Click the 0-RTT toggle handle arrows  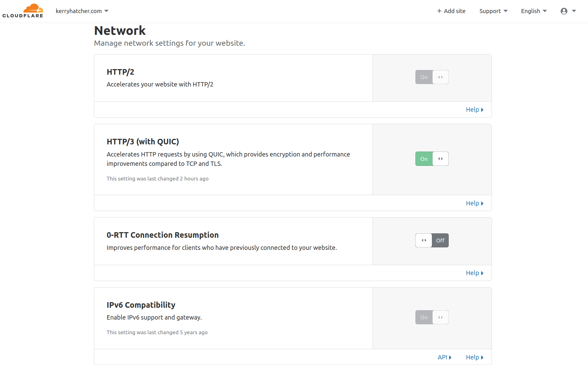(424, 241)
